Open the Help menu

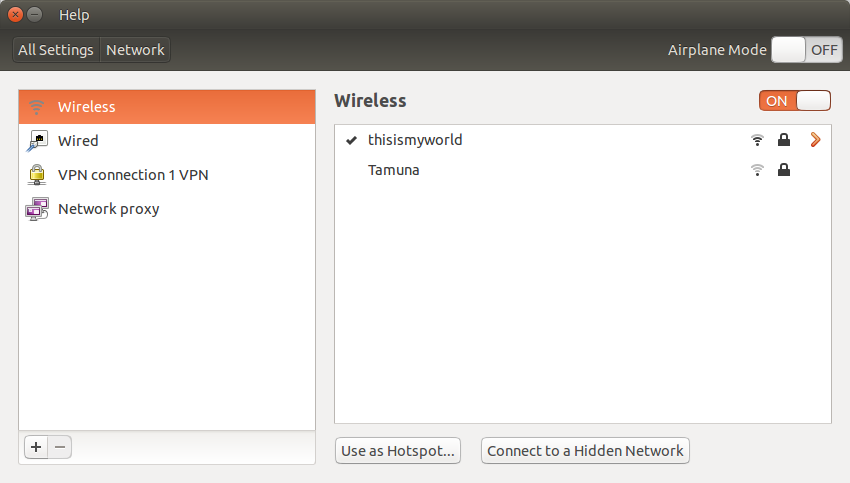pos(74,15)
